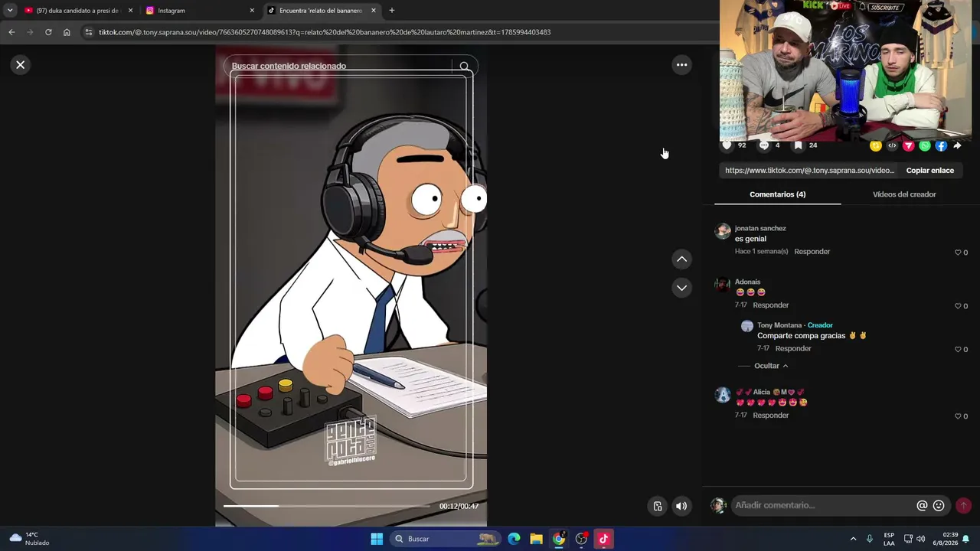Collapse replies with 'Ocultar'

(770, 366)
